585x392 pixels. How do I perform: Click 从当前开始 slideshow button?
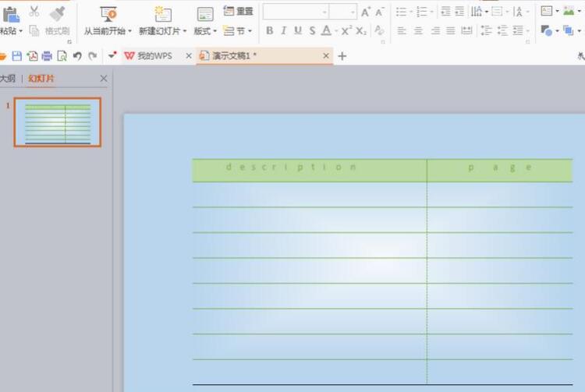(x=108, y=21)
